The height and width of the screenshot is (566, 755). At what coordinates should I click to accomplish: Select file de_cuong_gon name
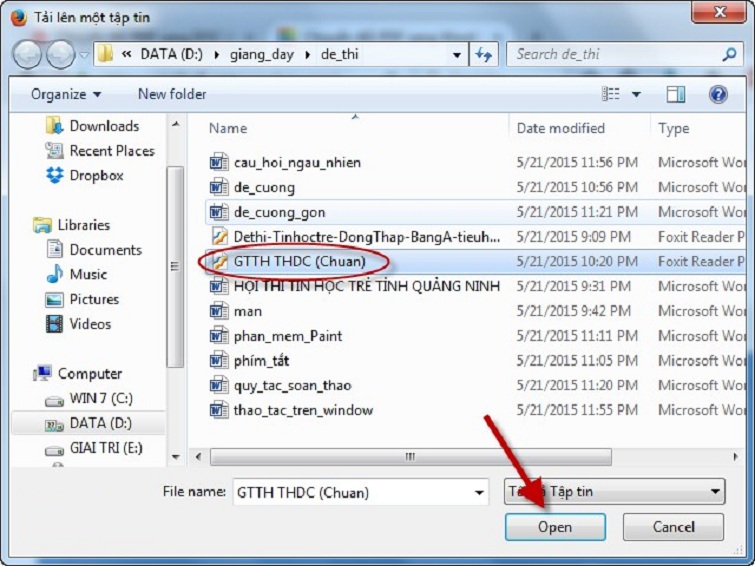(279, 212)
